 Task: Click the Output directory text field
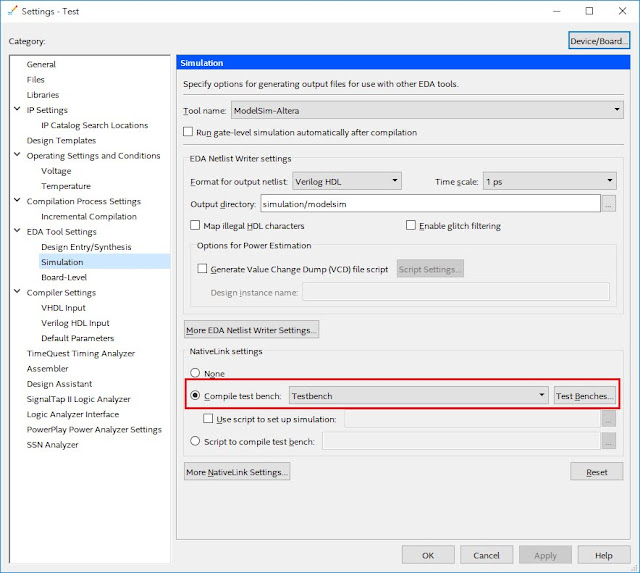(x=430, y=204)
